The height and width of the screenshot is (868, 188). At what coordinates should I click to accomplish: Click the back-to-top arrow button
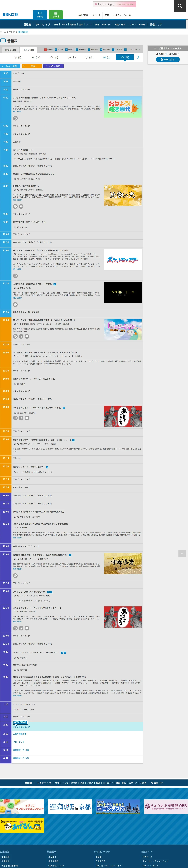point(182,553)
